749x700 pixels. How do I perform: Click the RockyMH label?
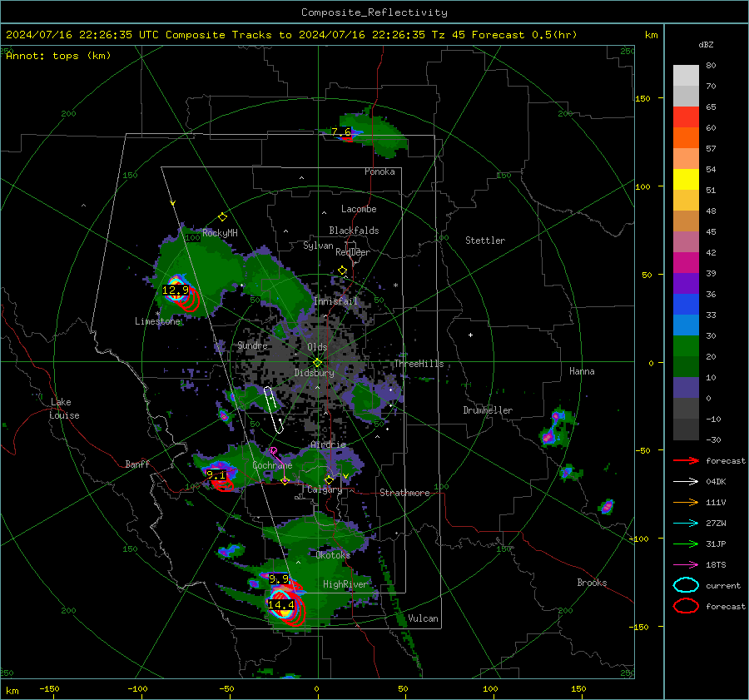coord(220,233)
